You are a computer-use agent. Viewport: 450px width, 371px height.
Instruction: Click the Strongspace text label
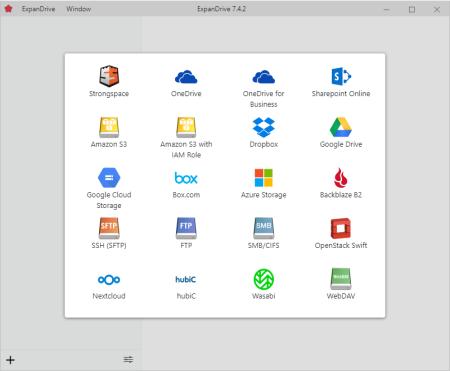[x=109, y=94]
